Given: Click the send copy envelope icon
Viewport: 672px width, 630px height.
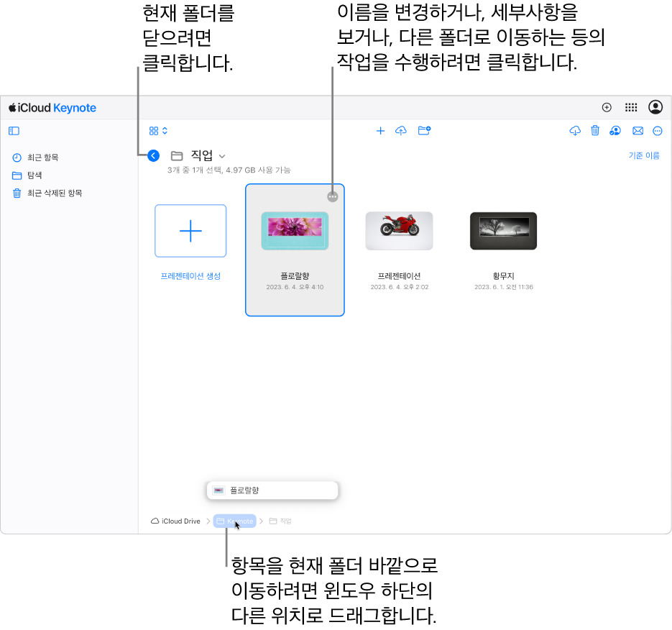Looking at the screenshot, I should click(x=638, y=131).
